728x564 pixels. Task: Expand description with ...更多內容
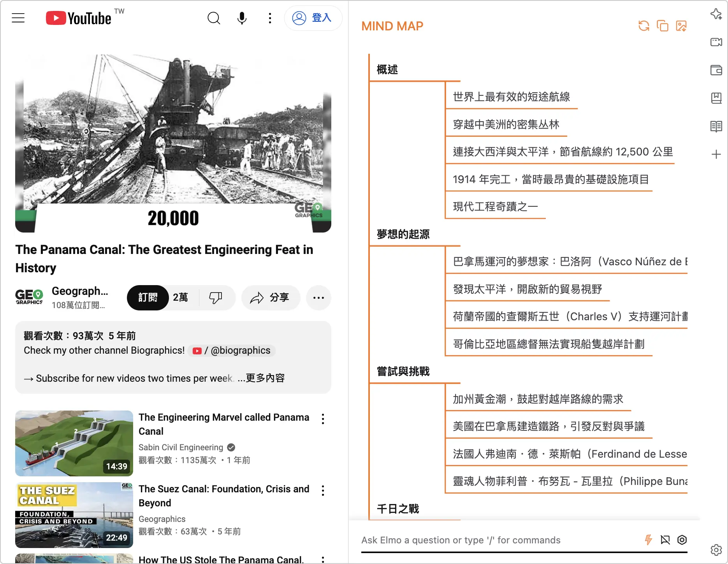[261, 378]
